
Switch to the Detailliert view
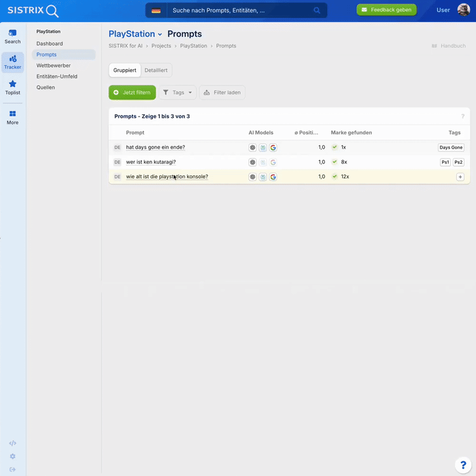(x=156, y=70)
